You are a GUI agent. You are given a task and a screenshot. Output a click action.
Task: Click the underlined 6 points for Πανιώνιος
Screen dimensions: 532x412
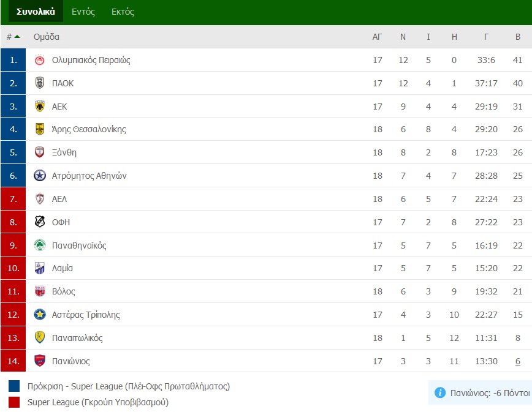[518, 361]
